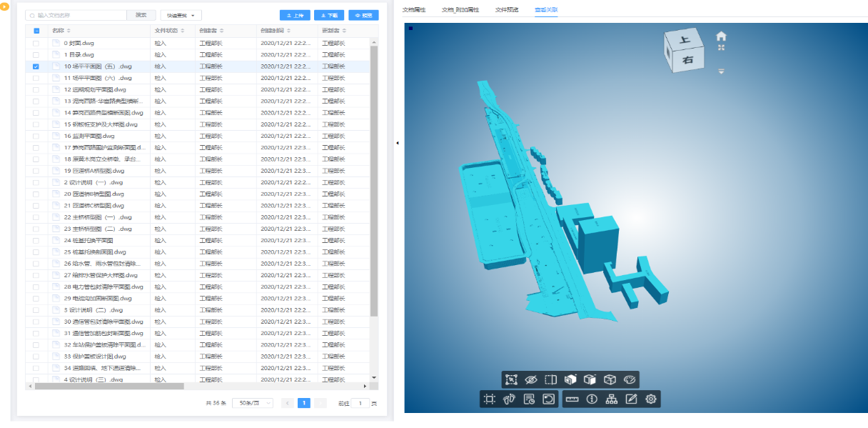The image size is (868, 428).
Task: Open the viewer settings gear
Action: (651, 399)
